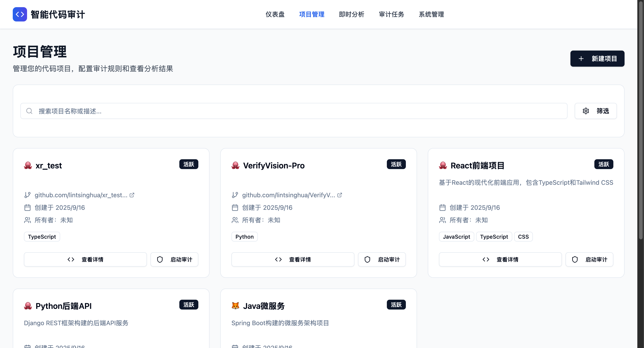Switch to the 仪表盘 tab
Screen dimensions: 644x348
(275, 14)
